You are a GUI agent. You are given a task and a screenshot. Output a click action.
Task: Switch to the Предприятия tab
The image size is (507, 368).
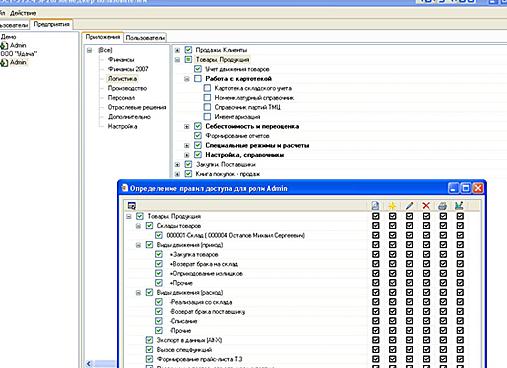click(x=51, y=24)
